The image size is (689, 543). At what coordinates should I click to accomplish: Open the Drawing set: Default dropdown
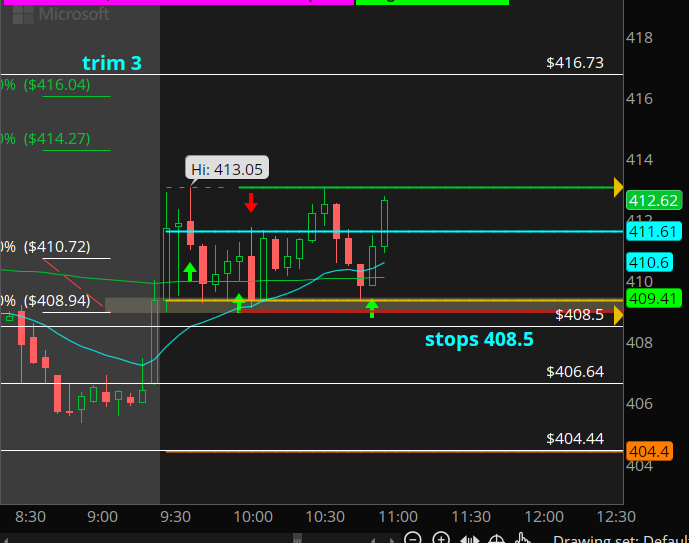click(620, 539)
